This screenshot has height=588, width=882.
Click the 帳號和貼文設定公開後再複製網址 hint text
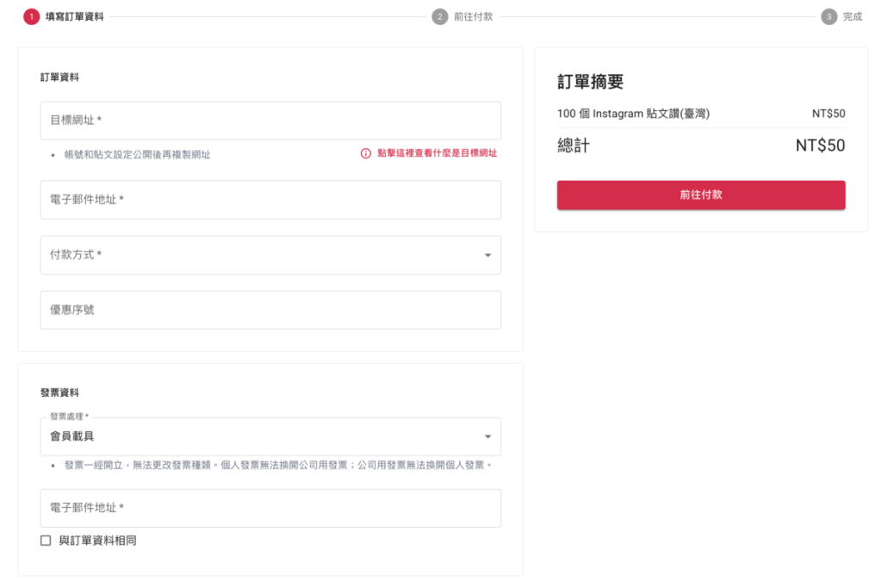(x=137, y=155)
